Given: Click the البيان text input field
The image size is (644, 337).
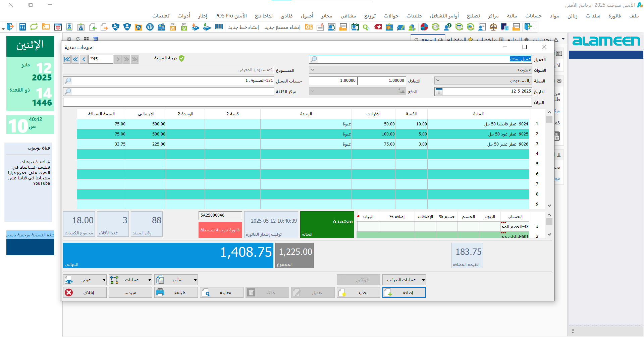Looking at the screenshot, I should coord(297,103).
